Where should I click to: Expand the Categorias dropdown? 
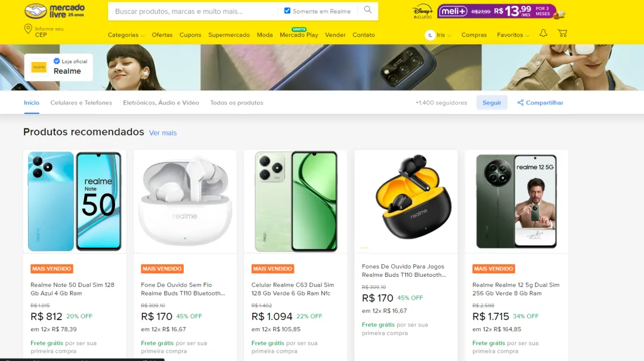(x=126, y=35)
